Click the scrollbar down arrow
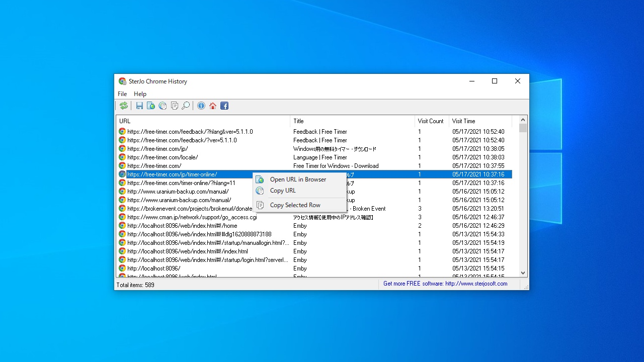This screenshot has width=644, height=362. (523, 273)
